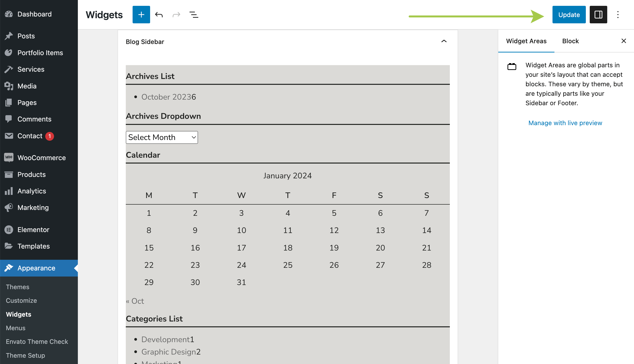The image size is (634, 364).
Task: Open the WooCommerce menu item
Action: pos(41,157)
